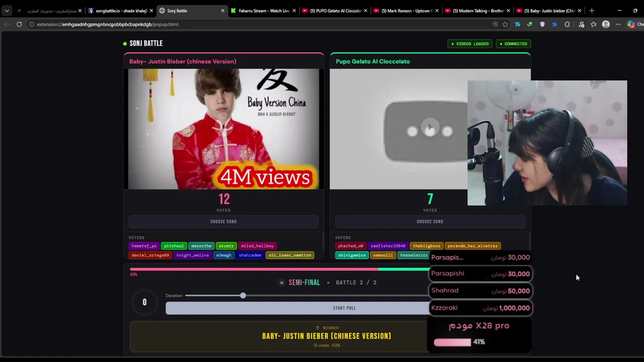Click the Duration slider handle
Screen dimensions: 644x362
pos(243,296)
